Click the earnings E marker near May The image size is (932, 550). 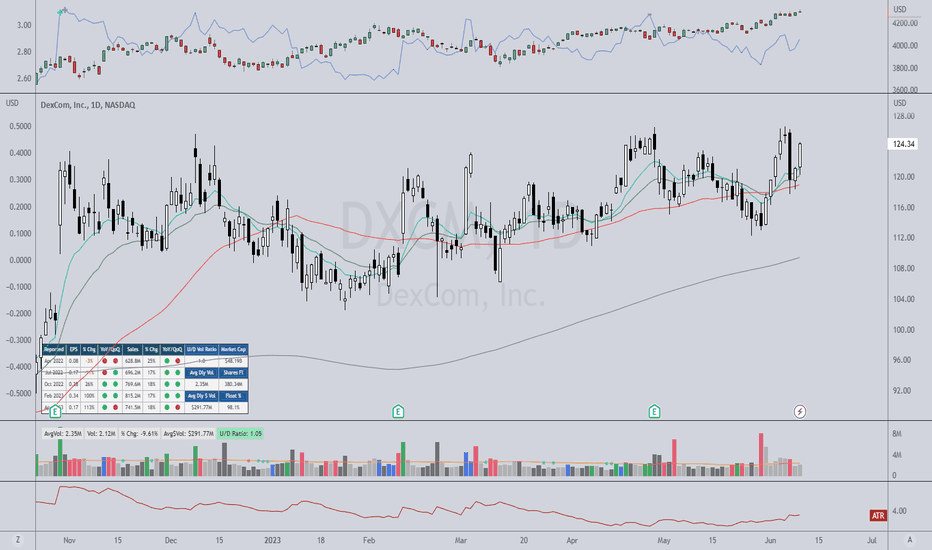[x=654, y=411]
